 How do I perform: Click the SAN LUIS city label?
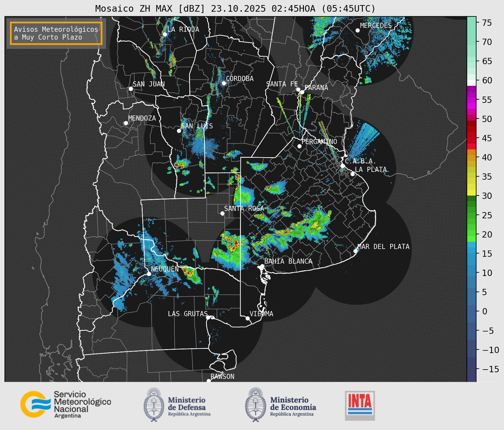197,126
